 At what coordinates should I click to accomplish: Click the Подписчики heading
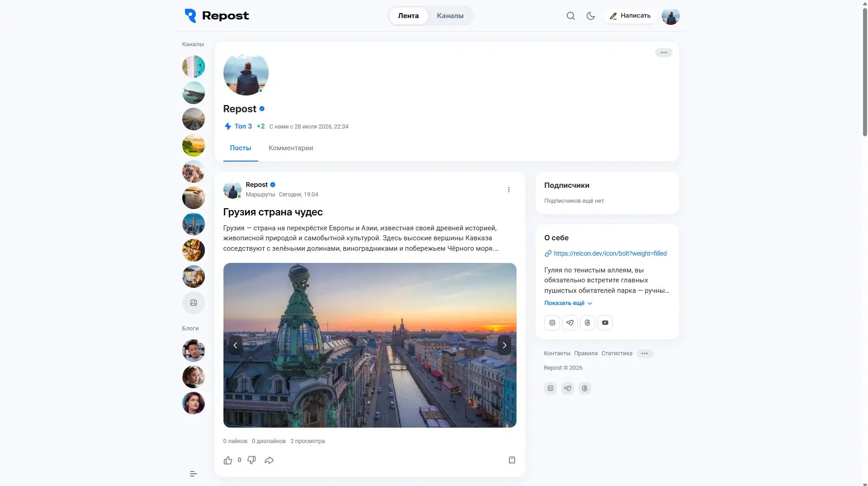[x=566, y=186]
